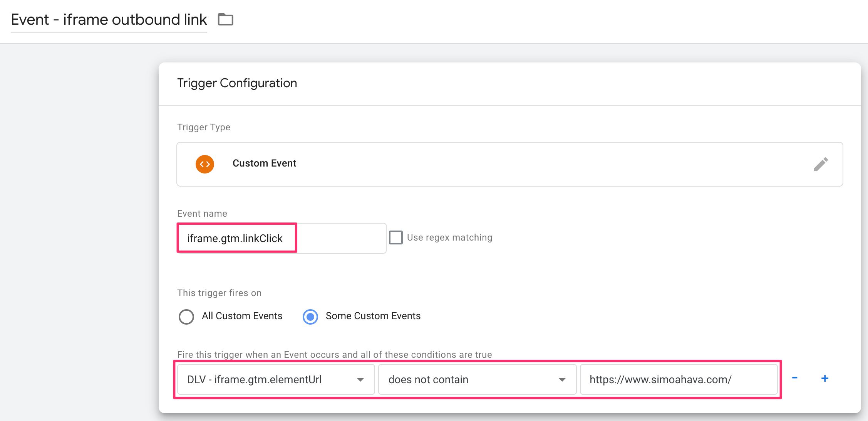Click 'This trigger fires on' label
The image size is (868, 421).
(x=220, y=293)
